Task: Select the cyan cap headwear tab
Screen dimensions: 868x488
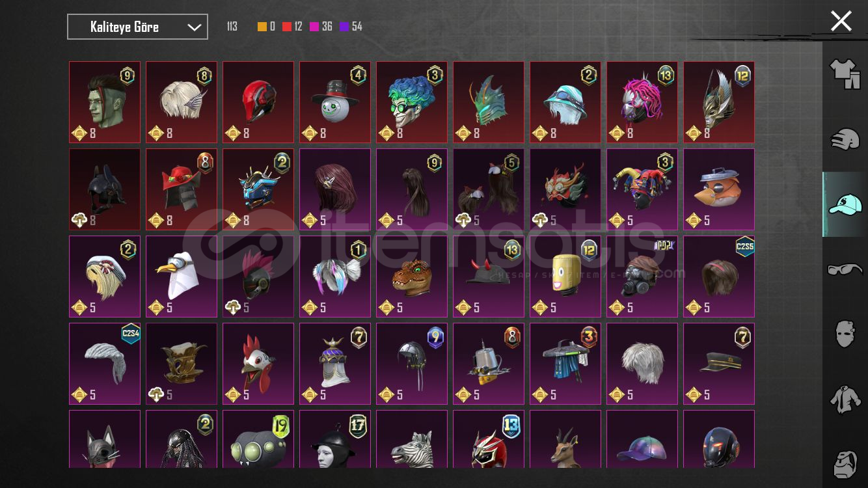Action: (x=845, y=204)
